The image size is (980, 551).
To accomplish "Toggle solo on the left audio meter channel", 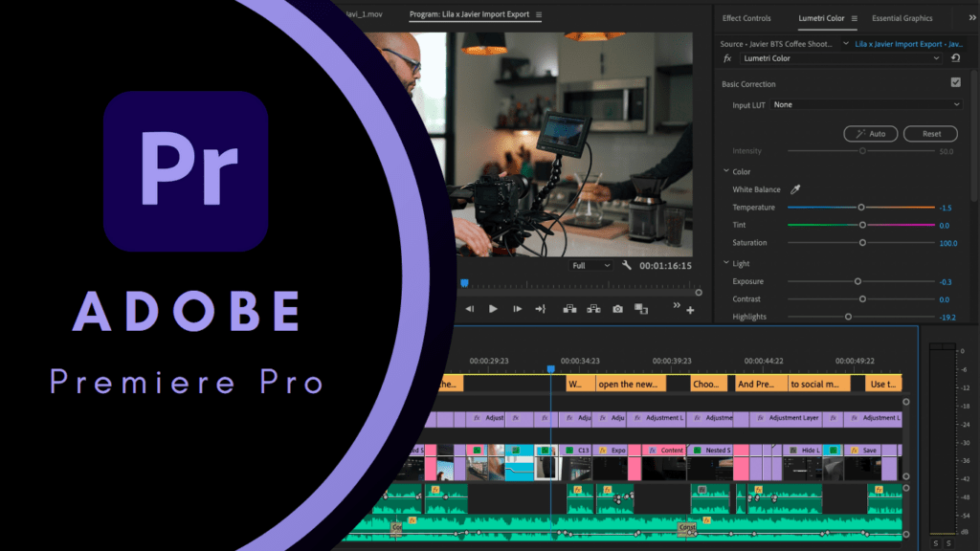I will tap(936, 543).
